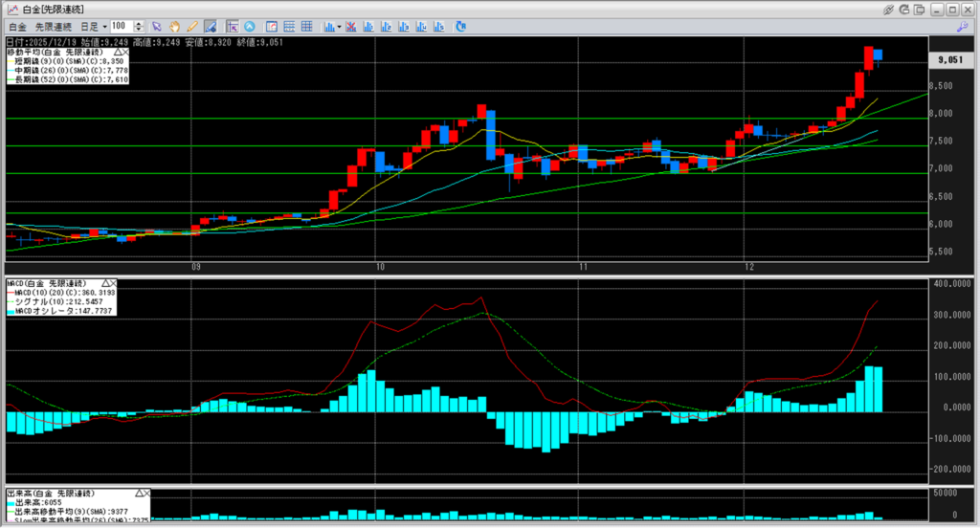980x528 pixels.
Task: Click the link chain icon in title bar
Action: 889,9
